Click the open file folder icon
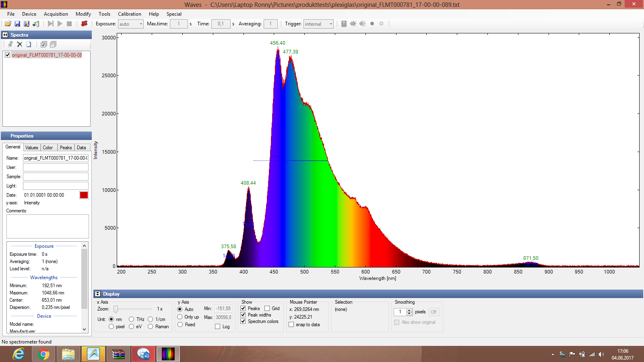The width and height of the screenshot is (644, 362). pos(8,24)
